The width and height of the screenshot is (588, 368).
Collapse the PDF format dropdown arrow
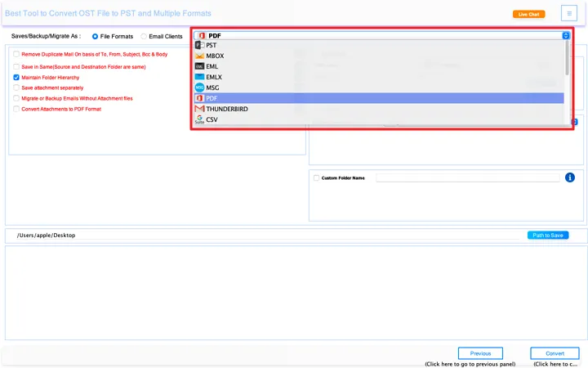coord(565,36)
